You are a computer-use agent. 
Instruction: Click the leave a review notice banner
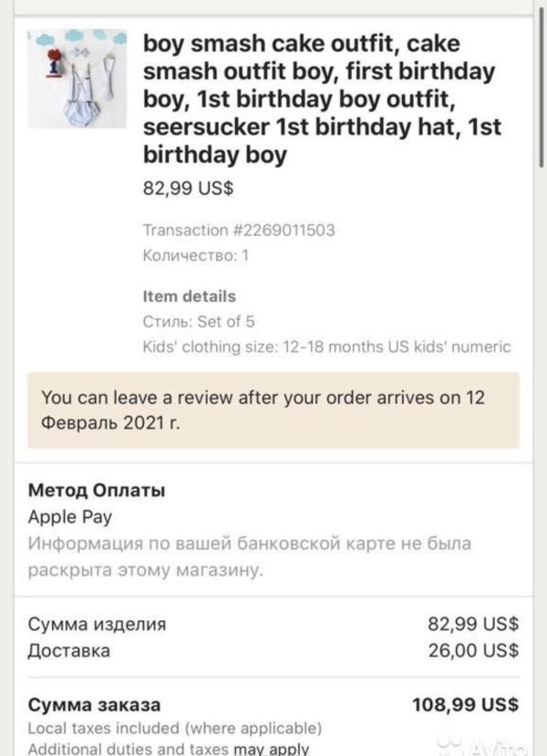[273, 409]
